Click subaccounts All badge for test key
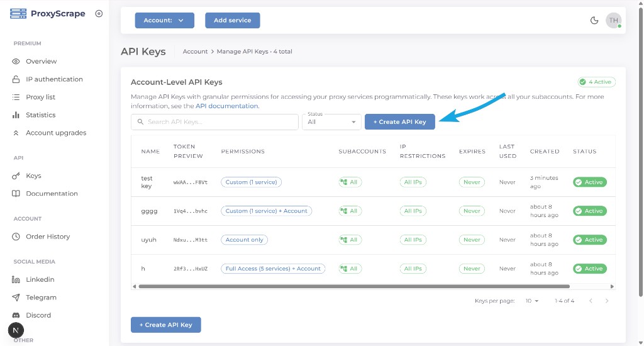Image resolution: width=644 pixels, height=346 pixels. 350,182
